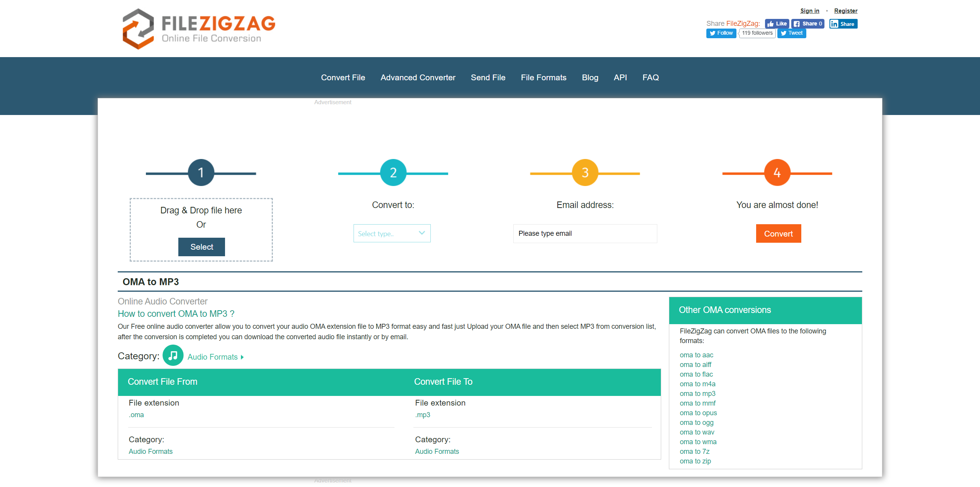Click the Twitter Tweet button
The image size is (980, 487).
(791, 33)
